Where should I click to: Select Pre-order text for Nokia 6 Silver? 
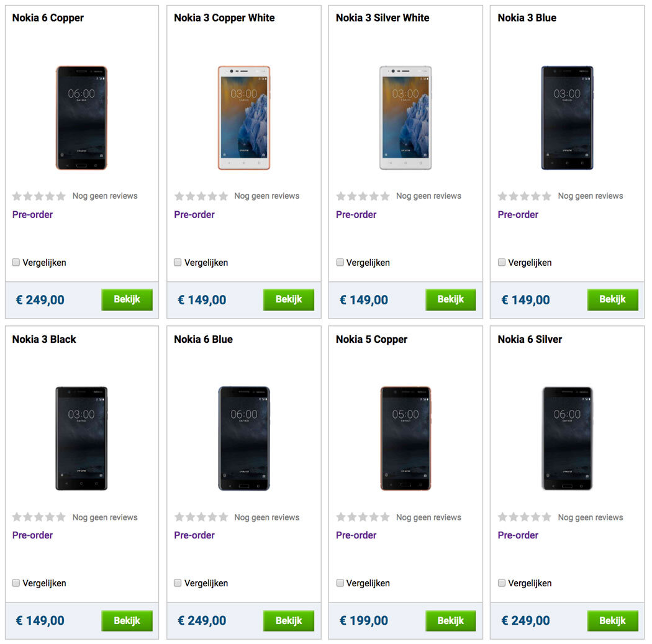tap(518, 535)
